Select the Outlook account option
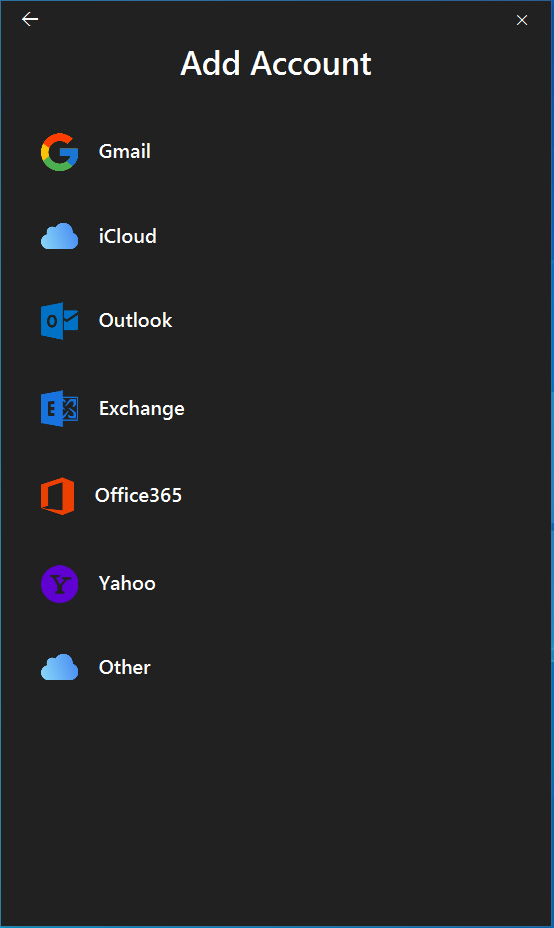554x928 pixels. point(135,320)
